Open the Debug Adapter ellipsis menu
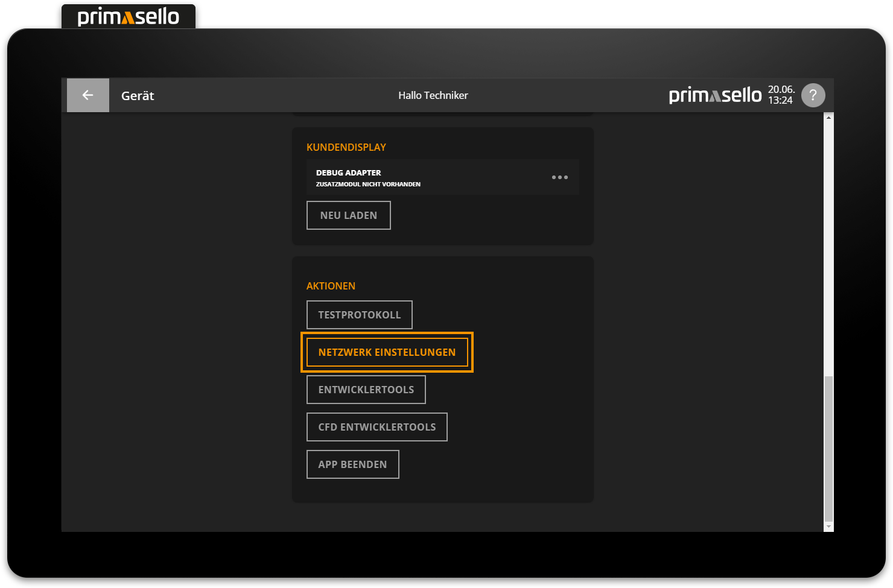The height and width of the screenshot is (588, 893). (x=559, y=177)
